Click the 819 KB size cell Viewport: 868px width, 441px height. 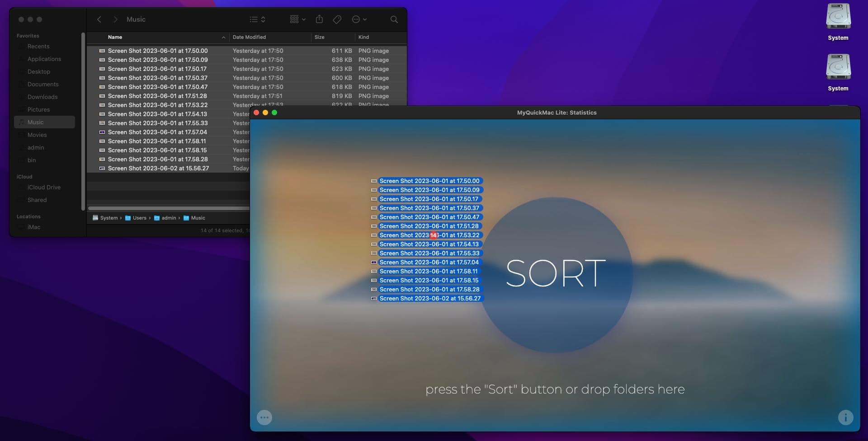341,96
